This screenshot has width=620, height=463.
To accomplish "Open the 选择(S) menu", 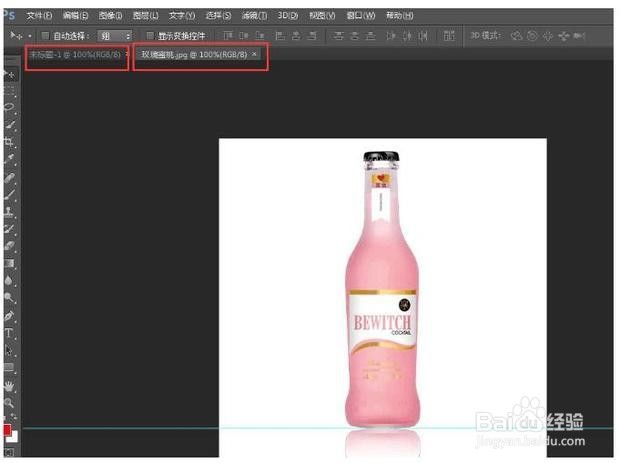I will [x=218, y=15].
